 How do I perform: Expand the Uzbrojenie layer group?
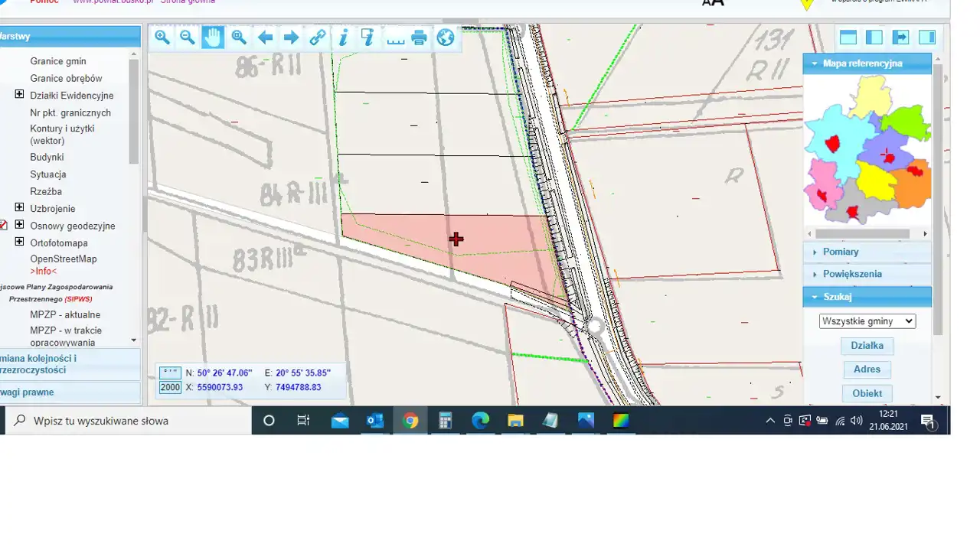click(19, 208)
